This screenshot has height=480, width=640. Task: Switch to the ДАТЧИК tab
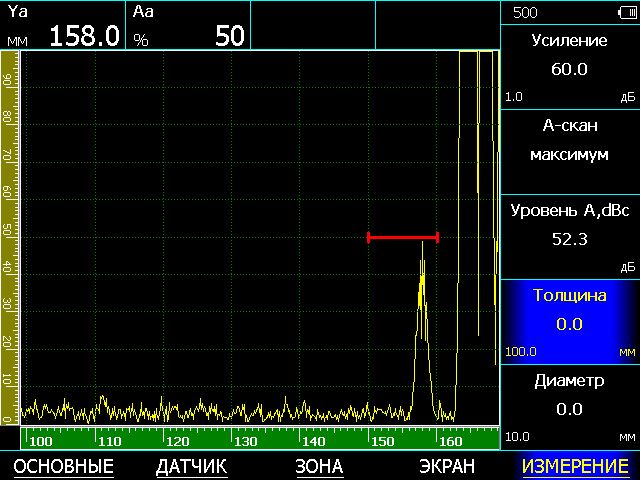(191, 466)
